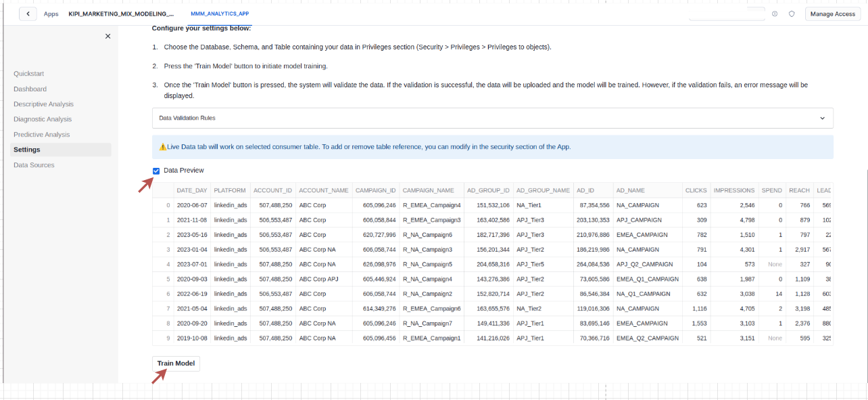This screenshot has width=868, height=400.
Task: Open Descriptive Analysis from sidebar
Action: [43, 104]
